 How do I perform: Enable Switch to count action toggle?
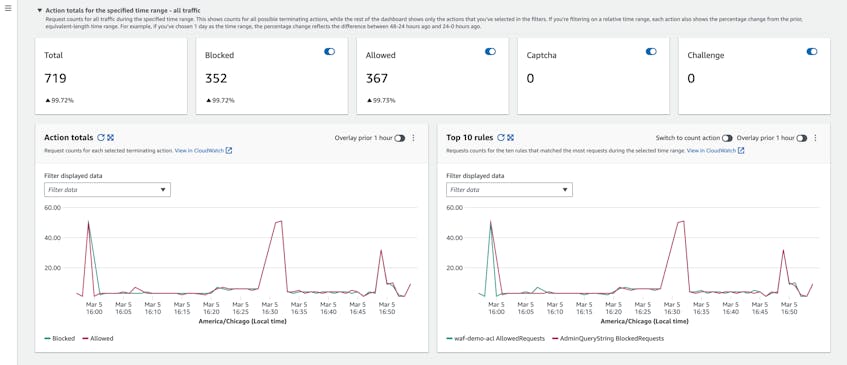728,138
